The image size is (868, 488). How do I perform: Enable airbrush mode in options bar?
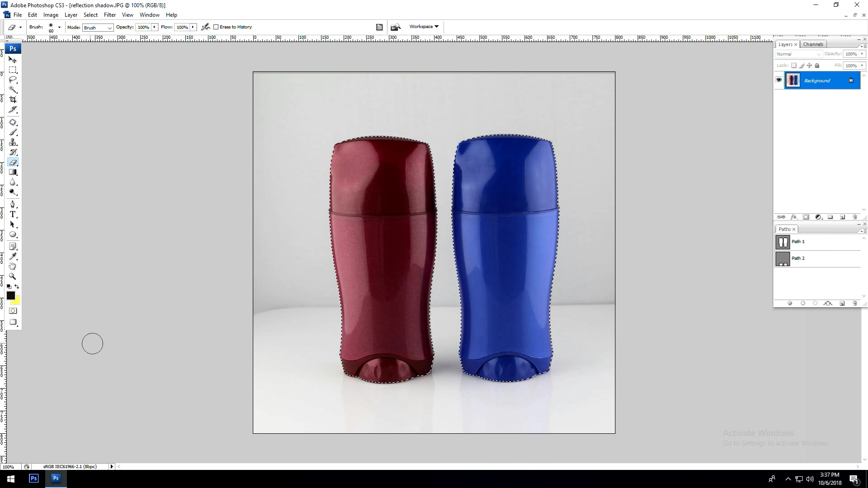pyautogui.click(x=206, y=27)
